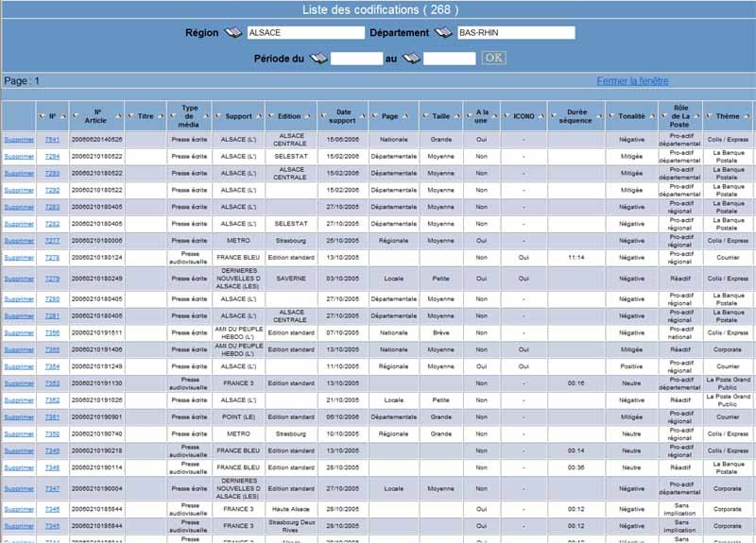Sort 'A la une' column ascending

point(494,116)
